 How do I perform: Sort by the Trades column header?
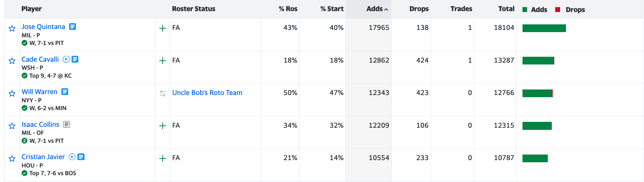point(461,9)
